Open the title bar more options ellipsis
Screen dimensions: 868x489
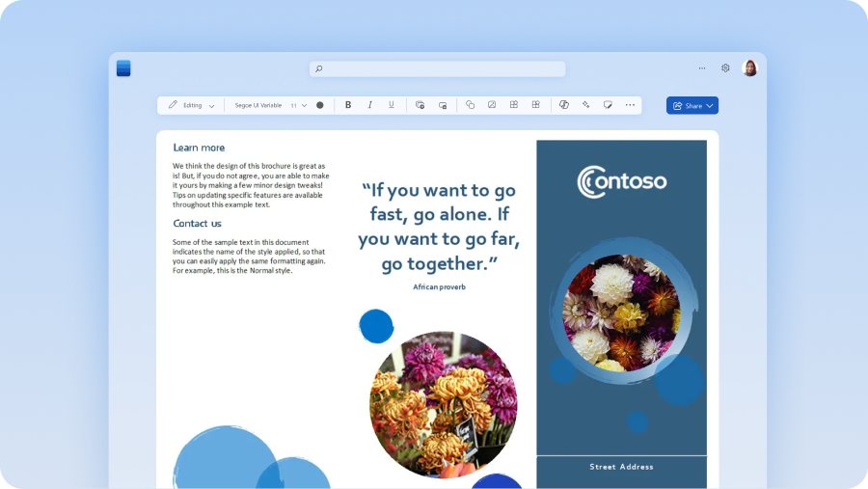point(701,68)
